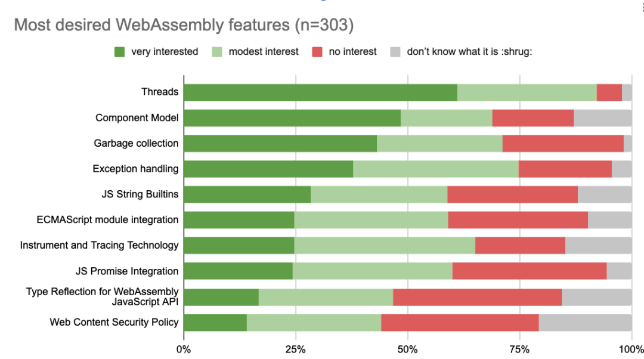
Task: Click the red 'no interest' legend swatch
Action: click(317, 52)
